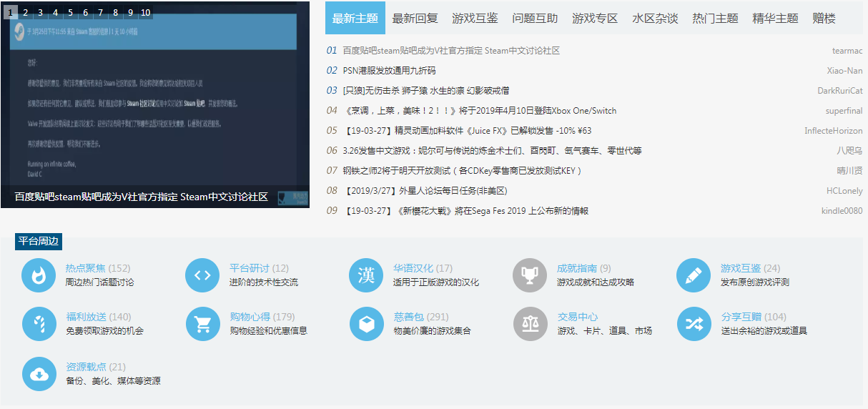Viewport: 868px width, 409px height.
Task: Click the 购物心得 shopping cart icon
Action: 202,324
